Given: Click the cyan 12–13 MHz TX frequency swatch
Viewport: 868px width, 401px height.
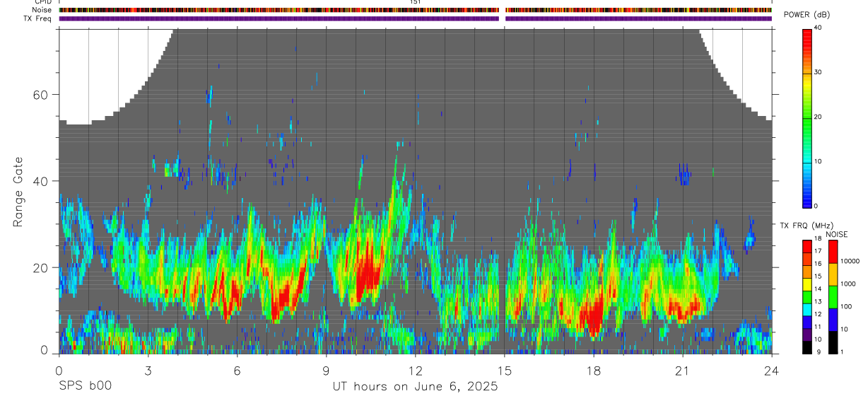Looking at the screenshot, I should pos(807,310).
